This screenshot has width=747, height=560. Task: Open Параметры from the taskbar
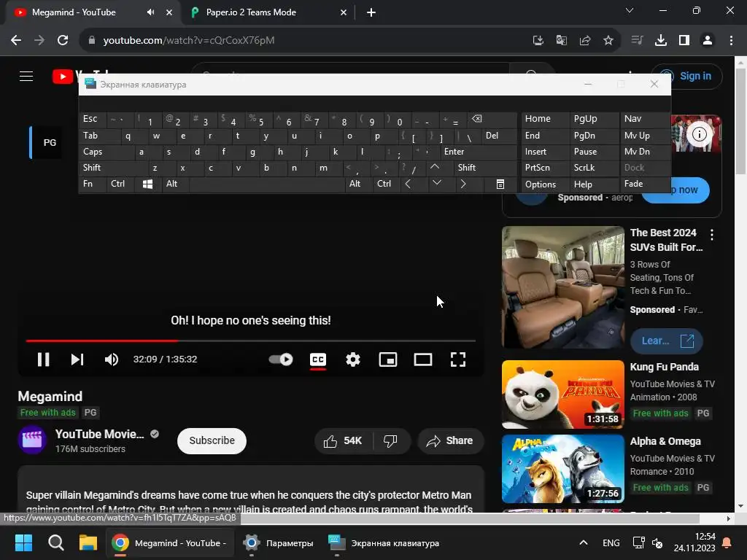[x=278, y=542]
